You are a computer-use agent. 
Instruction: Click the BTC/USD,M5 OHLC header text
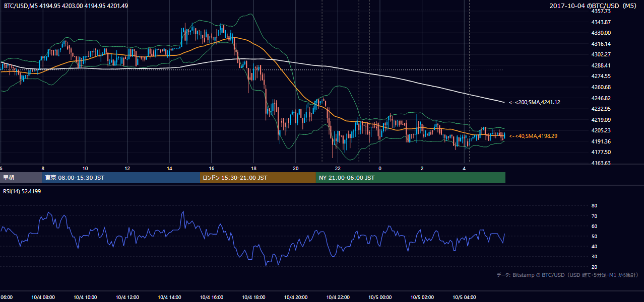coord(66,6)
